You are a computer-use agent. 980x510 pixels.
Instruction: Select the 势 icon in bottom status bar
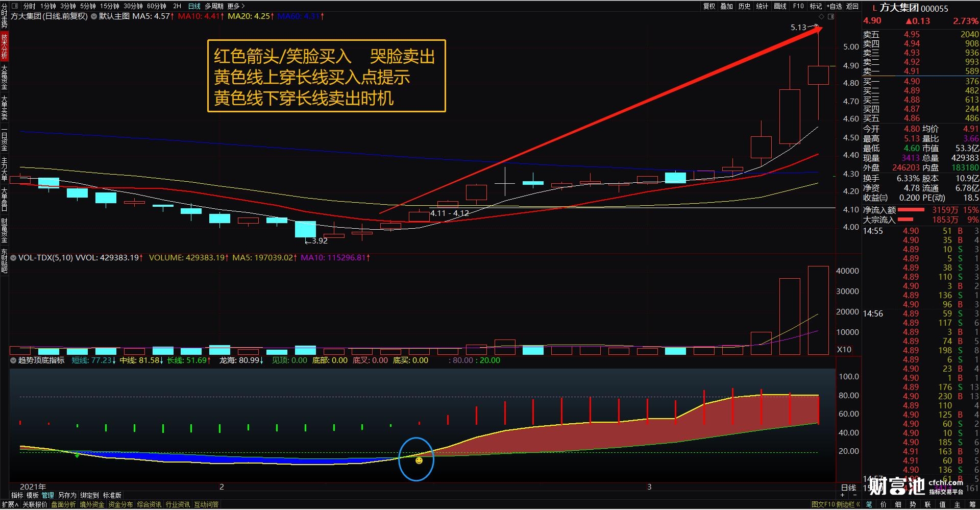(913, 504)
